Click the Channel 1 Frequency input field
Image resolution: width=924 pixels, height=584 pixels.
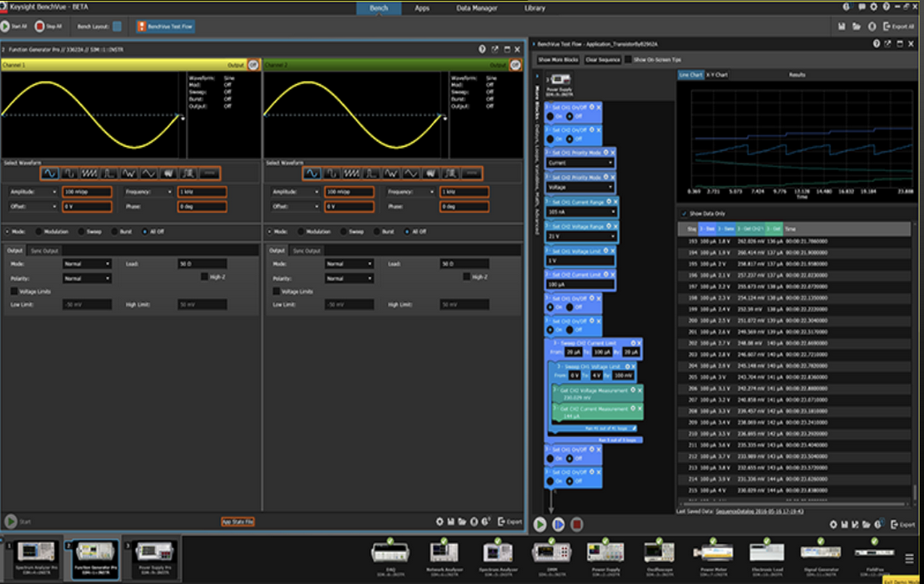click(x=202, y=192)
